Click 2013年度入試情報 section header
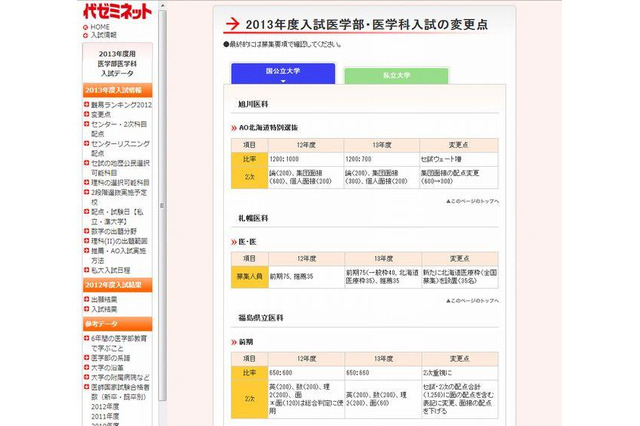The image size is (640, 426). pos(118,90)
